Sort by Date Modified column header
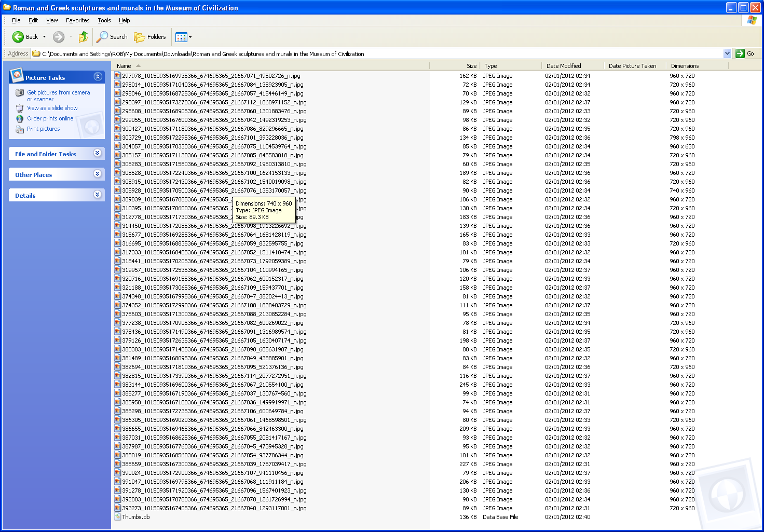The image size is (764, 532). [x=573, y=66]
